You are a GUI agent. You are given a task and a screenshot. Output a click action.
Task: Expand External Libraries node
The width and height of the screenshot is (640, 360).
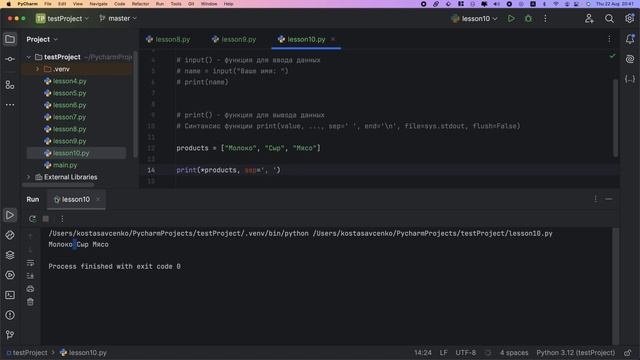[x=29, y=177]
